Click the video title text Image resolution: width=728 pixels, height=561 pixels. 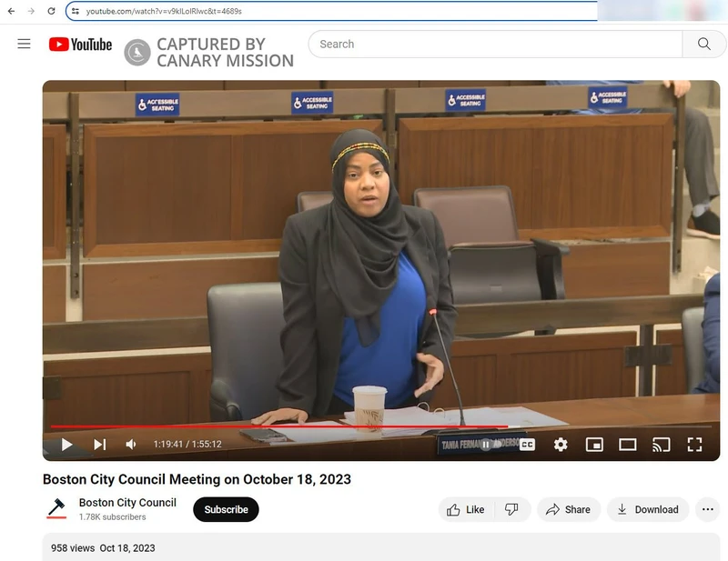pos(197,479)
